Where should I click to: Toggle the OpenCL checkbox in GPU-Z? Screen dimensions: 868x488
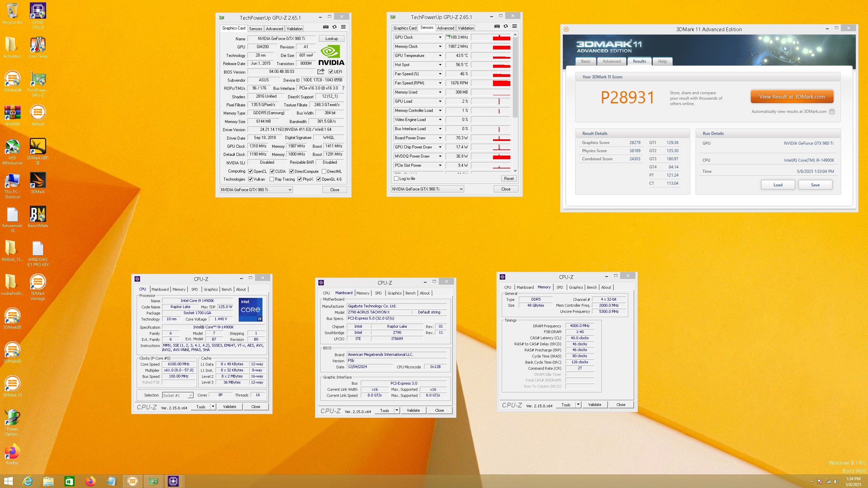tap(250, 171)
